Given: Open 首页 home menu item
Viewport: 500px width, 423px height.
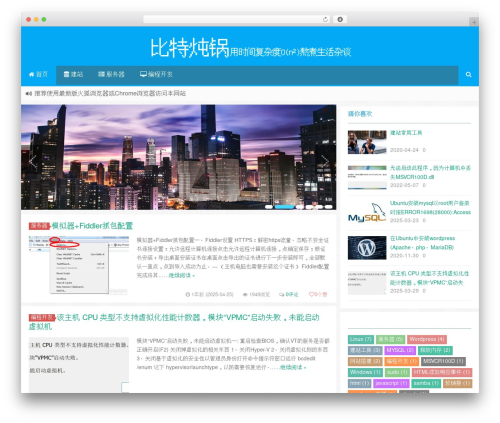Looking at the screenshot, I should (38, 74).
